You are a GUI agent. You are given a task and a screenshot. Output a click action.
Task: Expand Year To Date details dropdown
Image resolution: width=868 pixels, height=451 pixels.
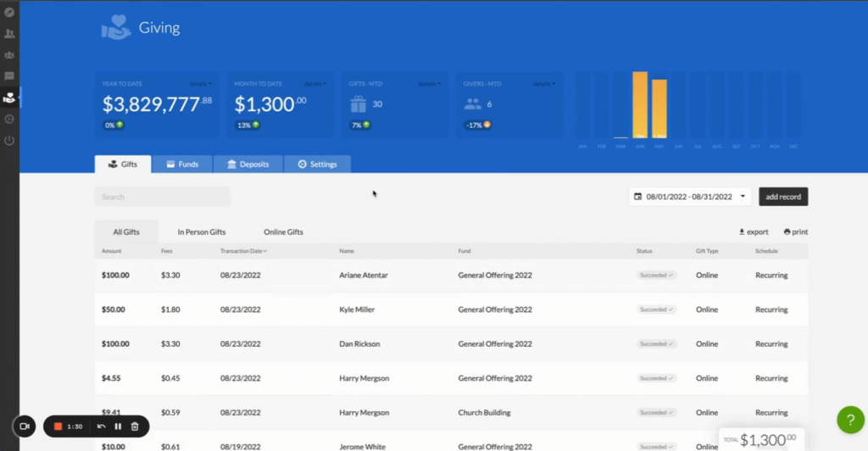pyautogui.click(x=200, y=84)
